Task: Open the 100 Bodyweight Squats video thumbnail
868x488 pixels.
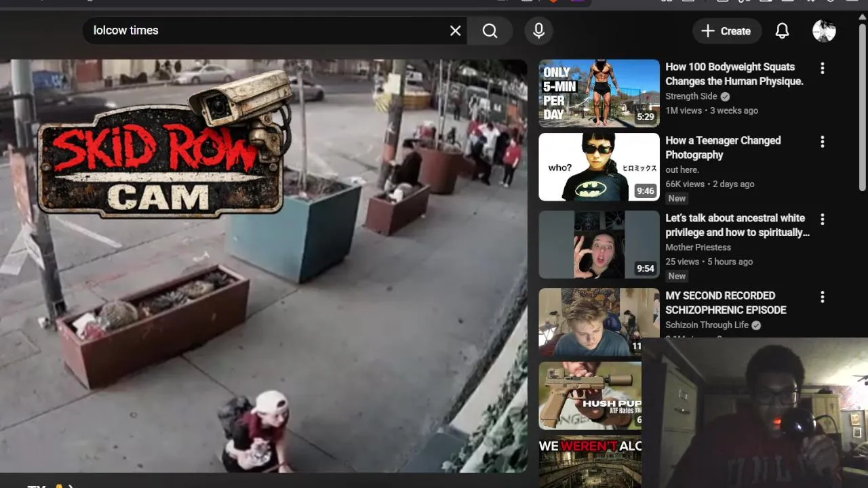Action: [x=599, y=94]
